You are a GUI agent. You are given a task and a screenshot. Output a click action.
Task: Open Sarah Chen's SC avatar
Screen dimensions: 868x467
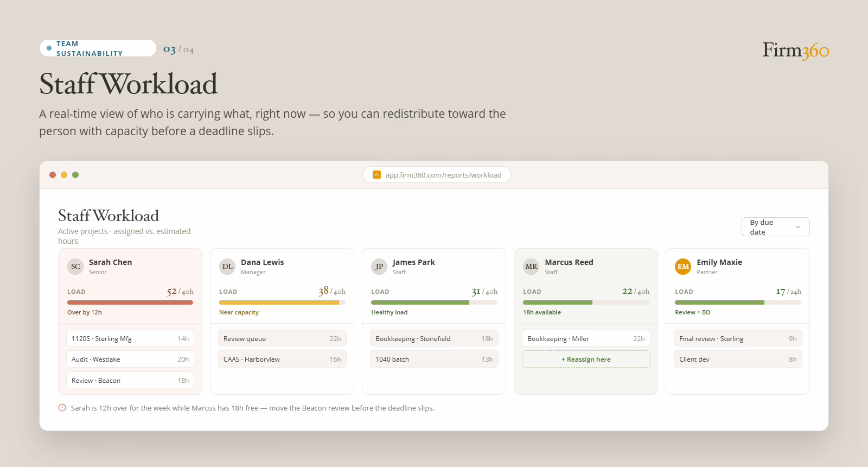(75, 267)
